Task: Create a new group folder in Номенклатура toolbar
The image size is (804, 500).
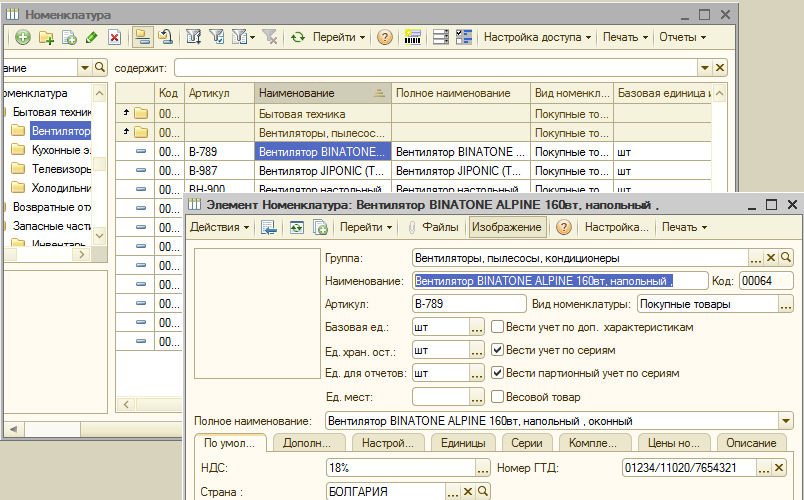Action: point(46,37)
